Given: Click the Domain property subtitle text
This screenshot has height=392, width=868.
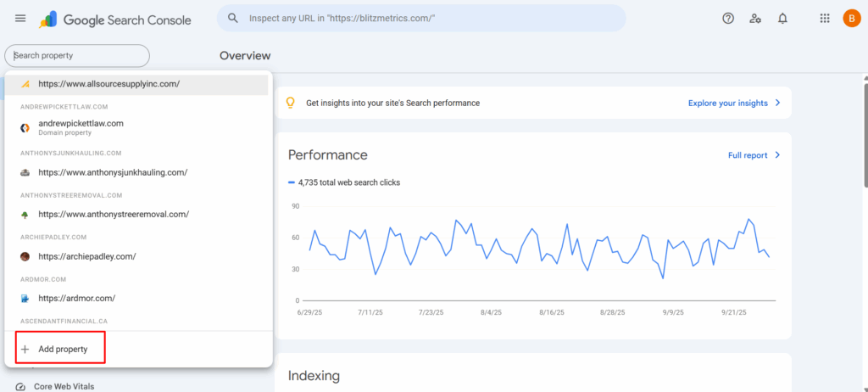Looking at the screenshot, I should pyautogui.click(x=64, y=133).
